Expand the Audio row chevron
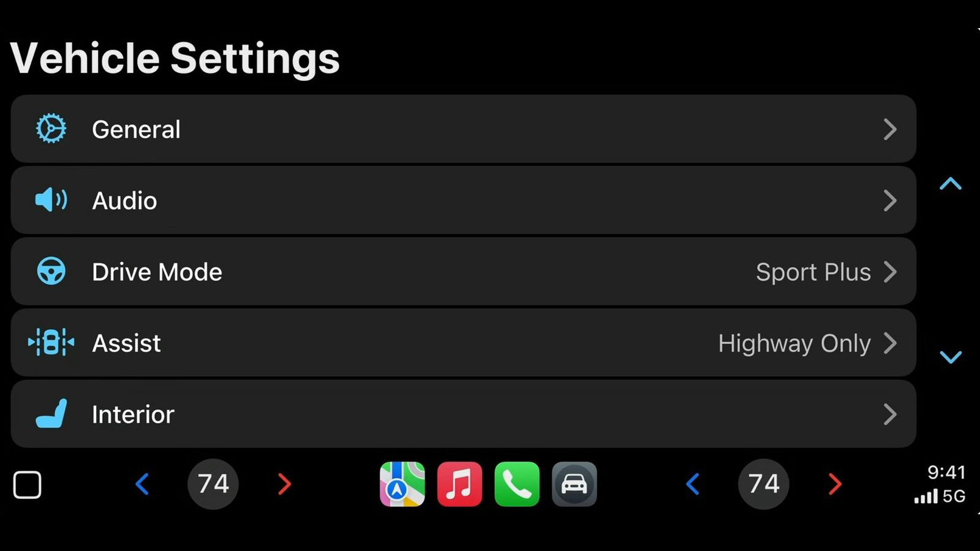 (890, 200)
